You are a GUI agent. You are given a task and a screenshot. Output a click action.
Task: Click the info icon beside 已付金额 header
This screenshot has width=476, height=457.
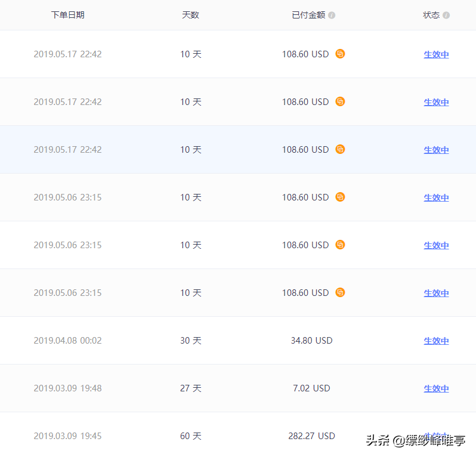pos(332,15)
